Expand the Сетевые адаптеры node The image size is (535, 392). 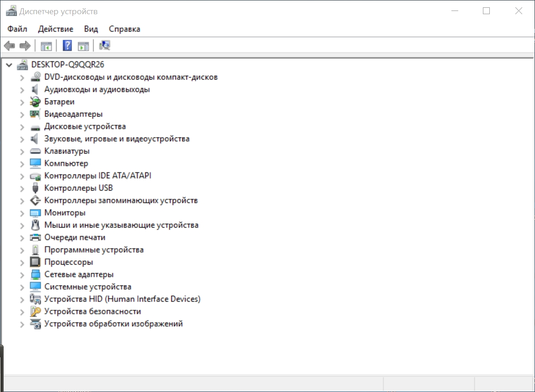(x=22, y=275)
